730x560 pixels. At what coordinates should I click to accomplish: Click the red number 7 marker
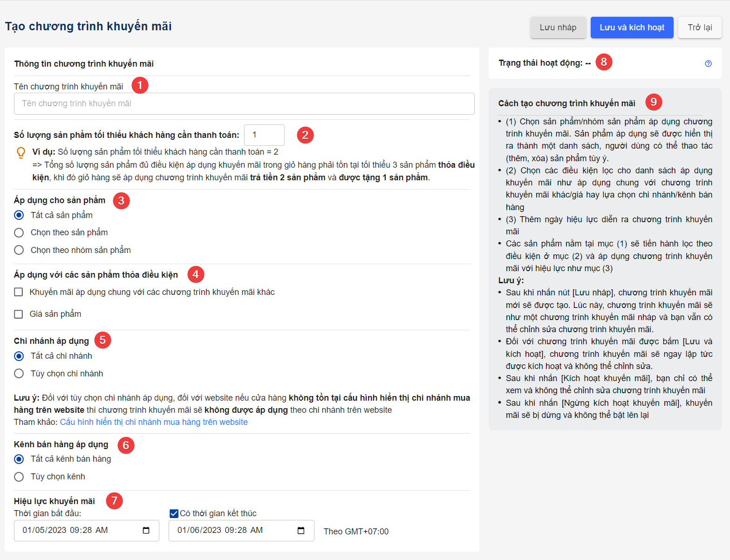pyautogui.click(x=114, y=501)
